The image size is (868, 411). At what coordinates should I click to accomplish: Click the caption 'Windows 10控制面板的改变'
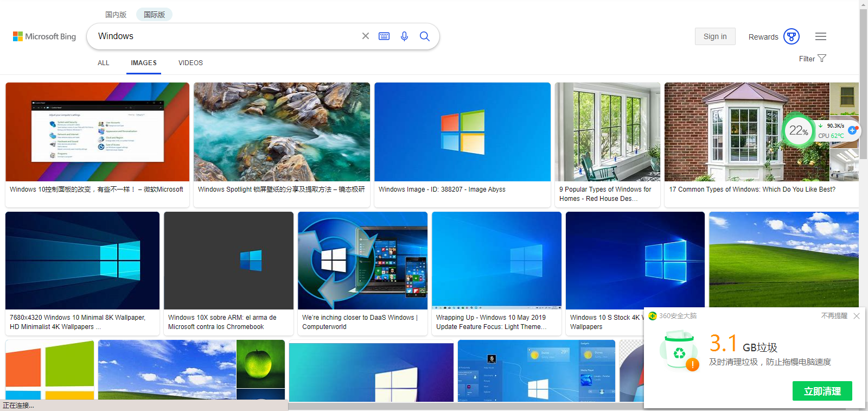pyautogui.click(x=97, y=189)
